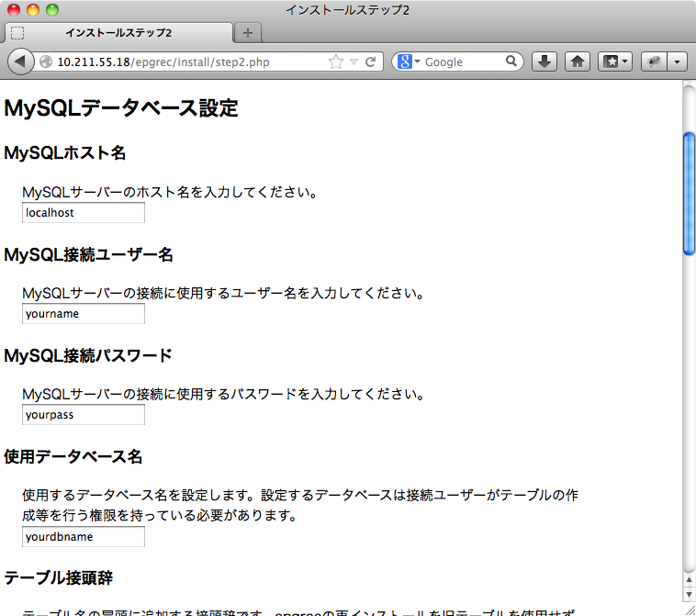Click the vertical scrollbar thumb

coord(689,194)
